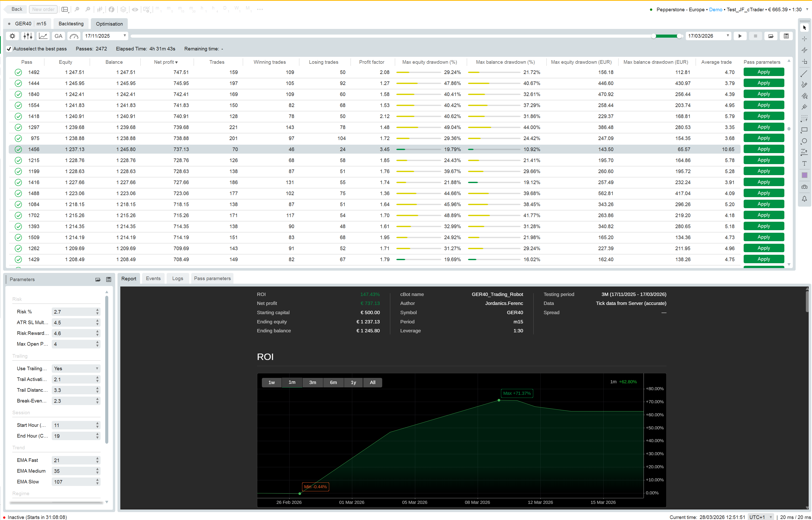Show the 3m ROI chart range
This screenshot has height=520, width=812.
313,382
